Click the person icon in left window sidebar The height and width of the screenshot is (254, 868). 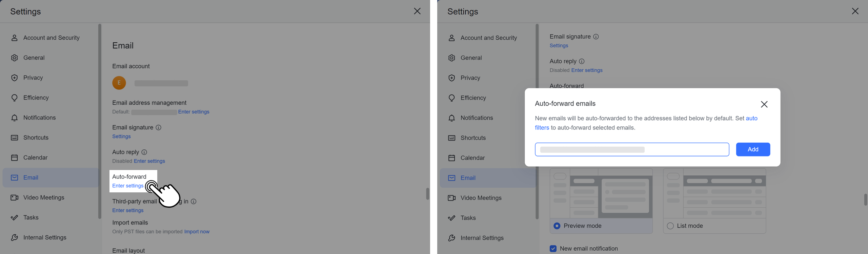(14, 38)
